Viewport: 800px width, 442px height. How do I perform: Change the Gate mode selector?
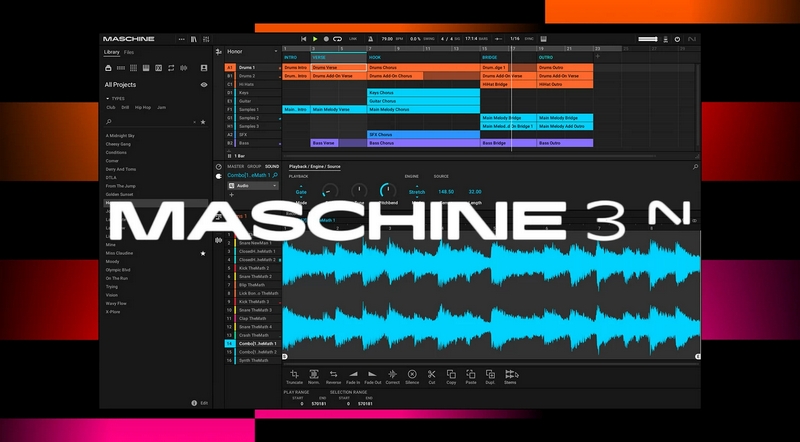tap(301, 192)
